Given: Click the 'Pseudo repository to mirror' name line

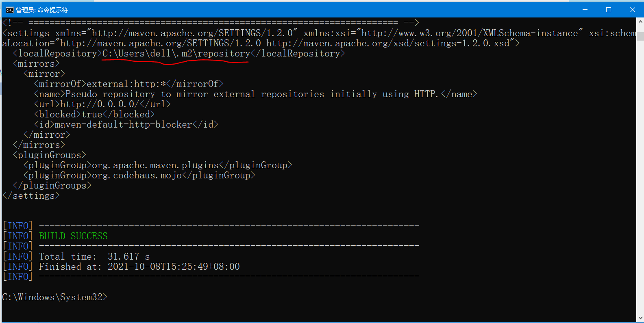Looking at the screenshot, I should point(255,94).
